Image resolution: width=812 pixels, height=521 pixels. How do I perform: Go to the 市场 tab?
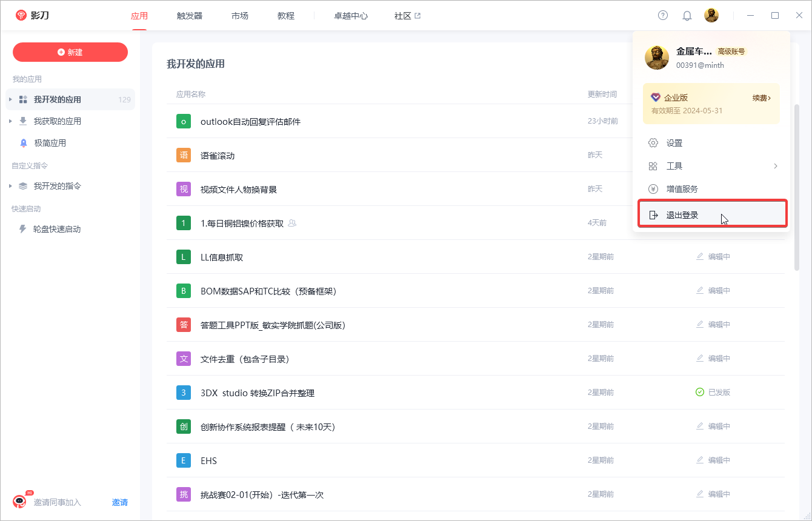[240, 16]
